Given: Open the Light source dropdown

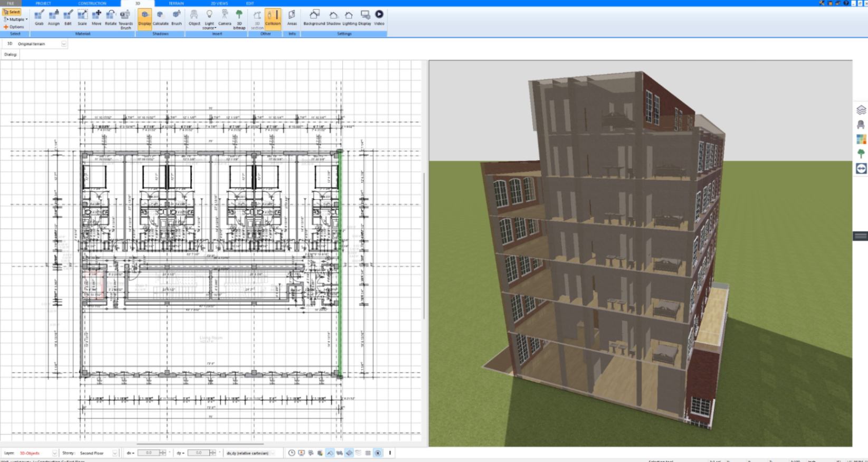Looking at the screenshot, I should coord(209,19).
